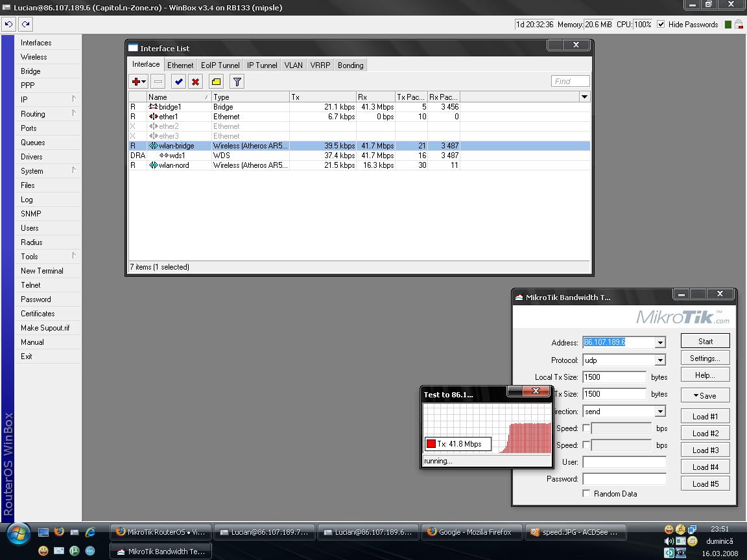
Task: Click the Local Tx Size field
Action: (x=614, y=377)
